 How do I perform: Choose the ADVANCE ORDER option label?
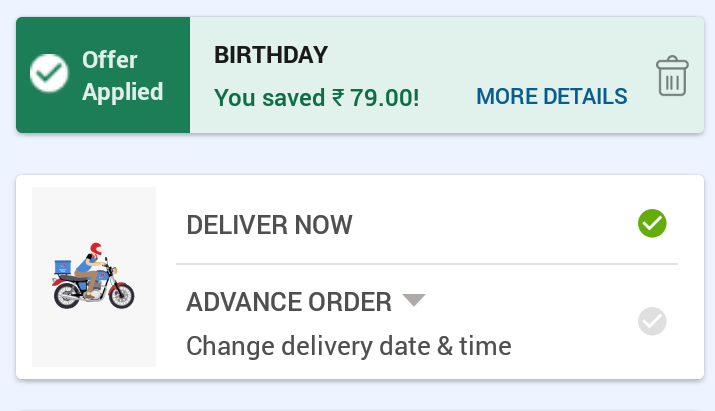coord(289,302)
